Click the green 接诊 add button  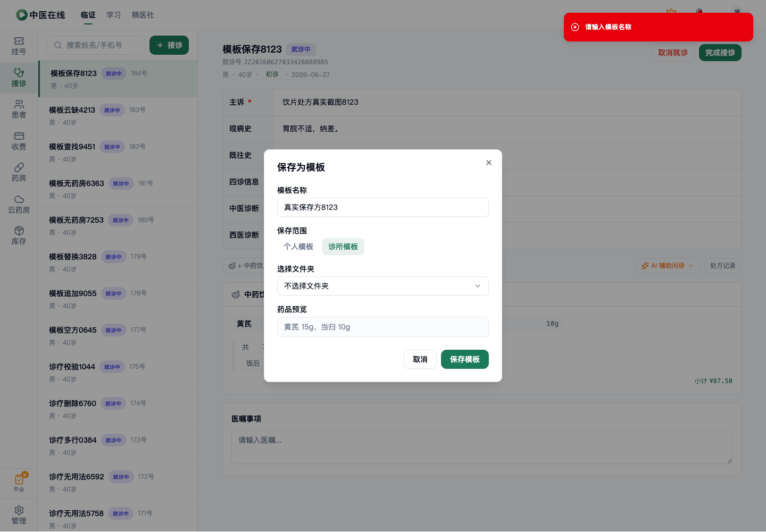pyautogui.click(x=169, y=45)
